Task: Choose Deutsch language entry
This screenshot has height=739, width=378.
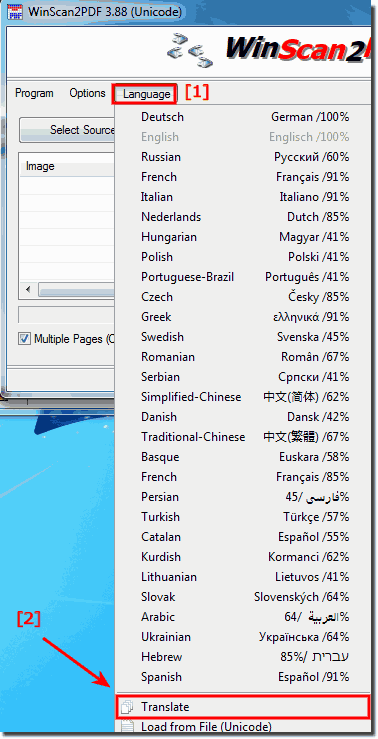Action: pyautogui.click(x=242, y=117)
